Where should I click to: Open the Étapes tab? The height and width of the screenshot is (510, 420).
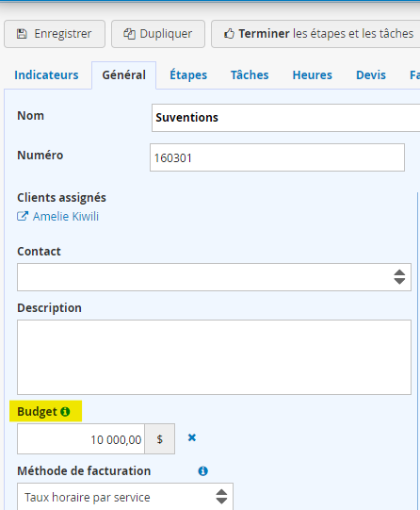pyautogui.click(x=188, y=75)
